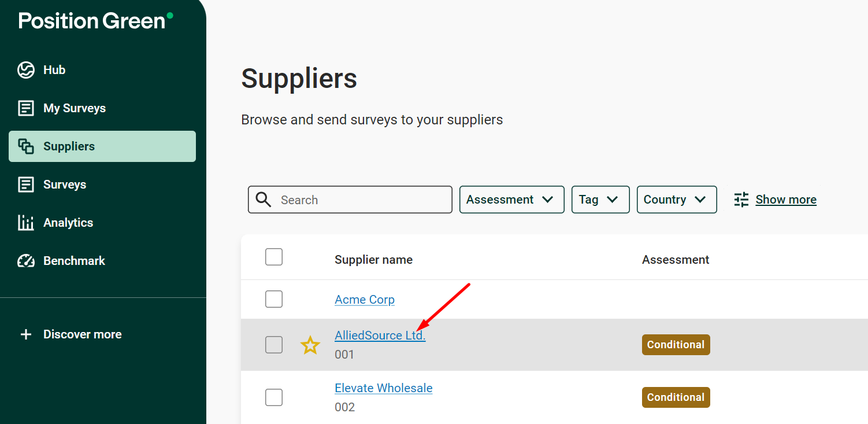Open the Assessment filter dropdown
Viewport: 868px width, 424px height.
[x=511, y=200]
